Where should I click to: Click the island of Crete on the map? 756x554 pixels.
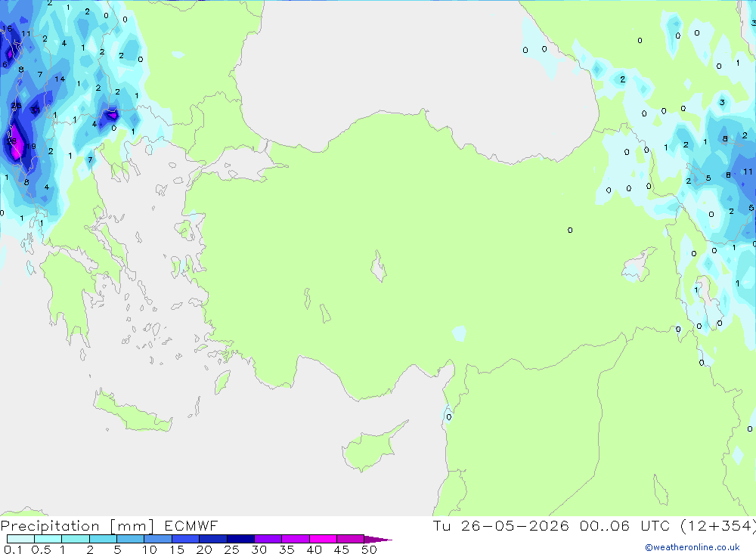pos(132,412)
